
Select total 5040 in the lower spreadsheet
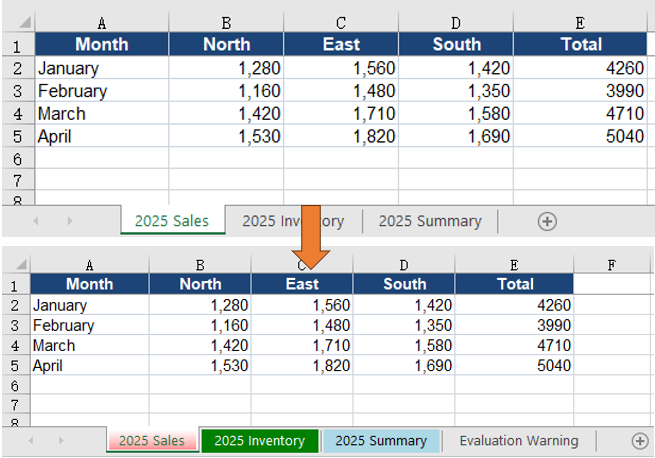[x=514, y=365]
